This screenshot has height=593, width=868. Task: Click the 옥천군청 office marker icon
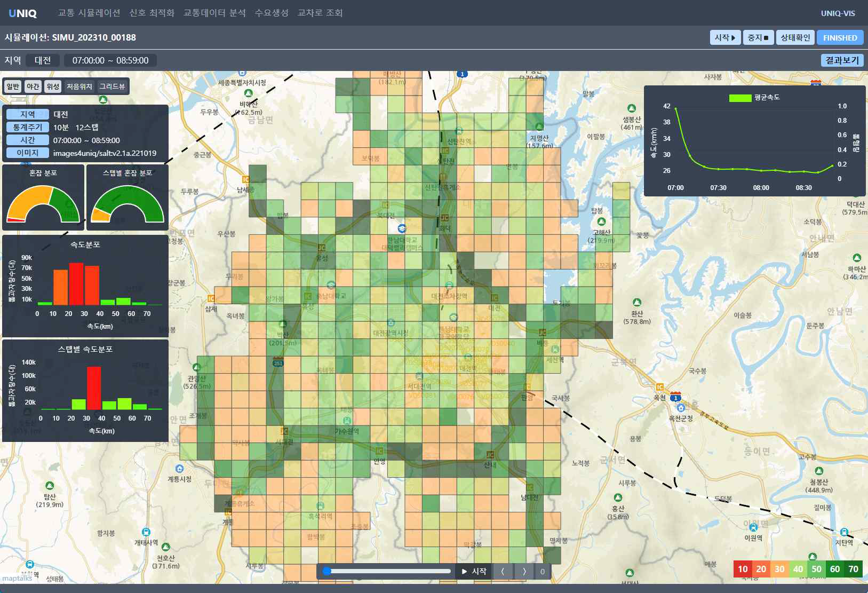click(681, 408)
